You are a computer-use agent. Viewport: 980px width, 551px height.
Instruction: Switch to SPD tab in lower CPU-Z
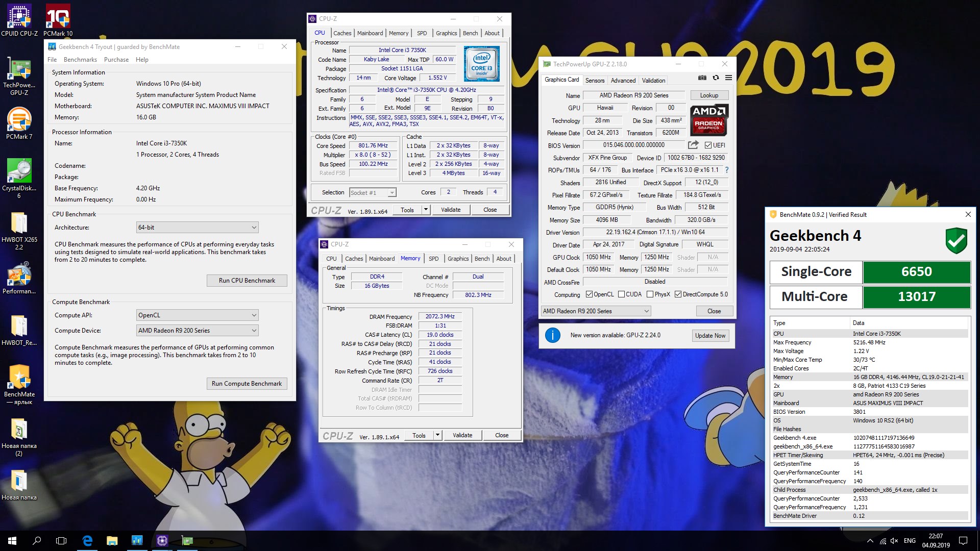coord(433,259)
